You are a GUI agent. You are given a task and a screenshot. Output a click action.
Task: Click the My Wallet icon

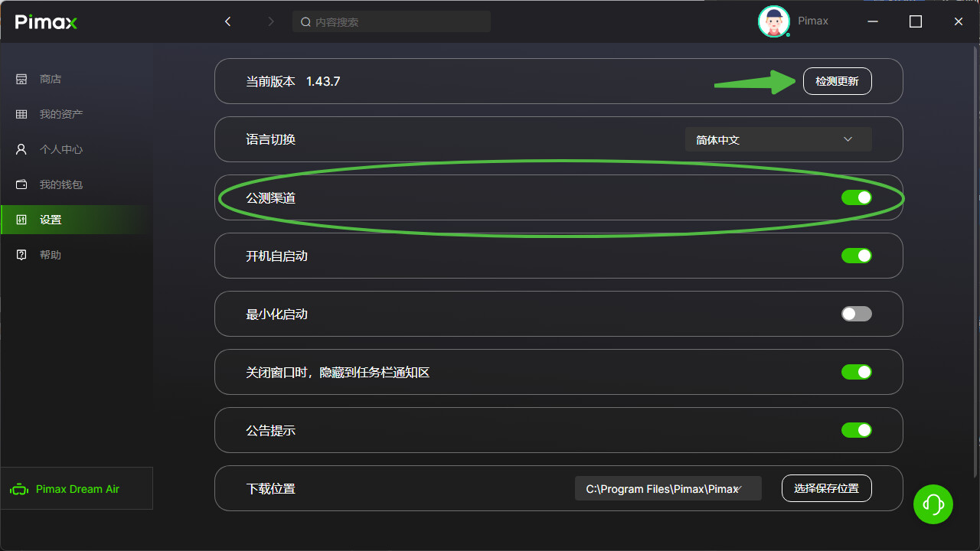(x=21, y=184)
